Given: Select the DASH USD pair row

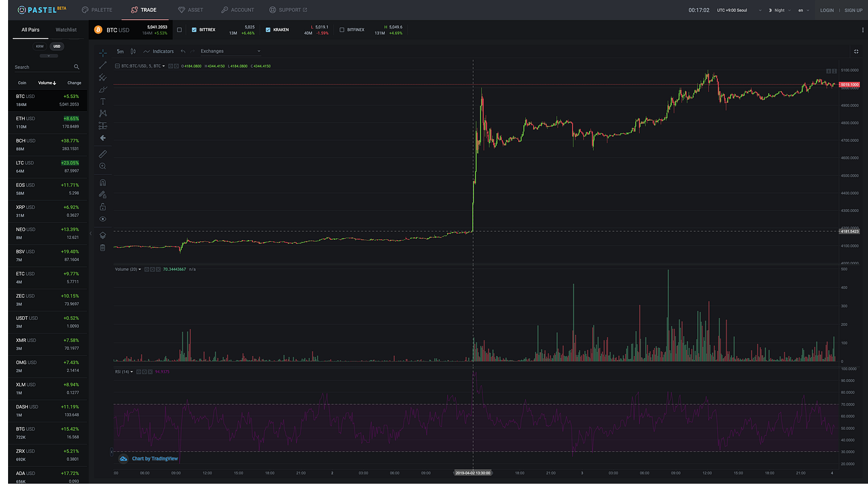Looking at the screenshot, I should 48,411.
